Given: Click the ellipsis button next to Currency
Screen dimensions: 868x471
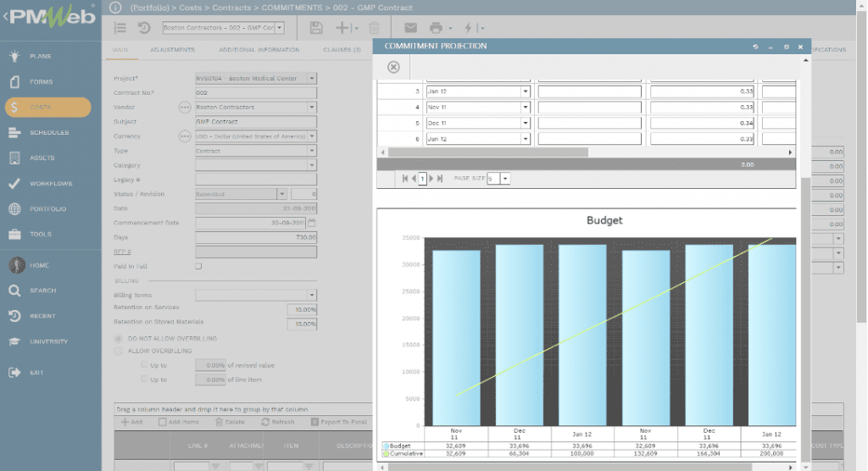Looking at the screenshot, I should tap(185, 136).
